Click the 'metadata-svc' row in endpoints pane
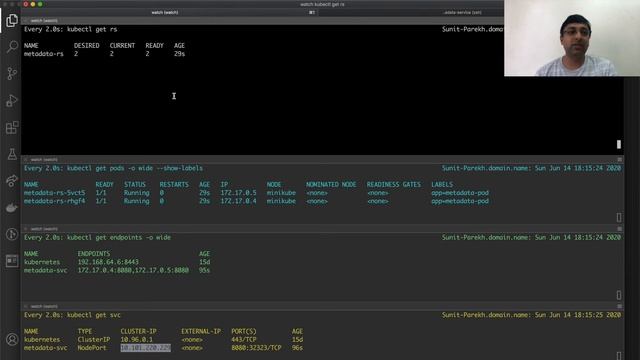Viewport: 640px width, 360px height. click(117, 270)
